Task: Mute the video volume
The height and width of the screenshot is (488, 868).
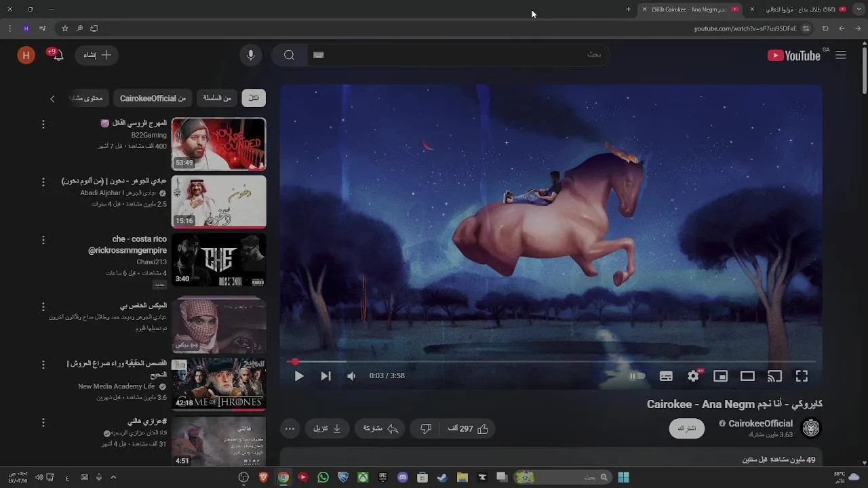Action: pos(351,376)
